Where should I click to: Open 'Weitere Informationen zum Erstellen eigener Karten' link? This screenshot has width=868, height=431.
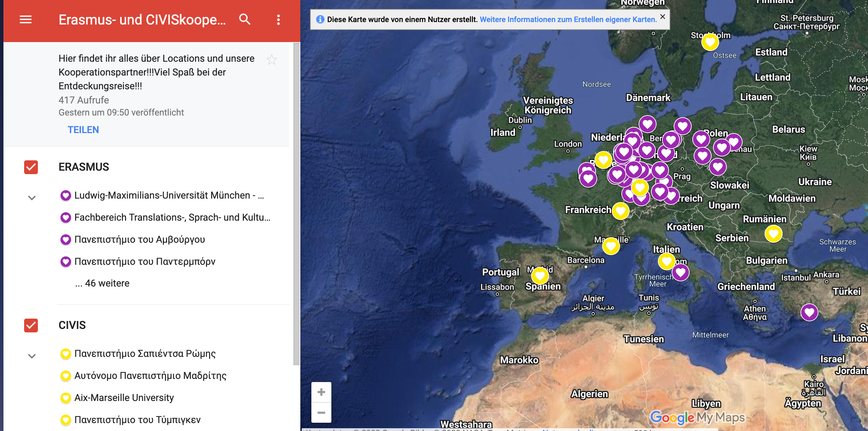[x=568, y=20]
